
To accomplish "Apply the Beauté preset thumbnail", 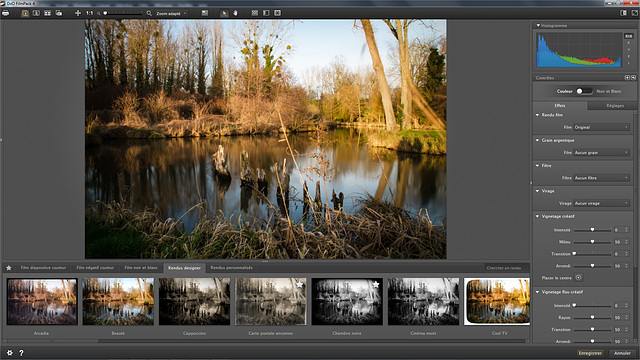I will click(118, 302).
